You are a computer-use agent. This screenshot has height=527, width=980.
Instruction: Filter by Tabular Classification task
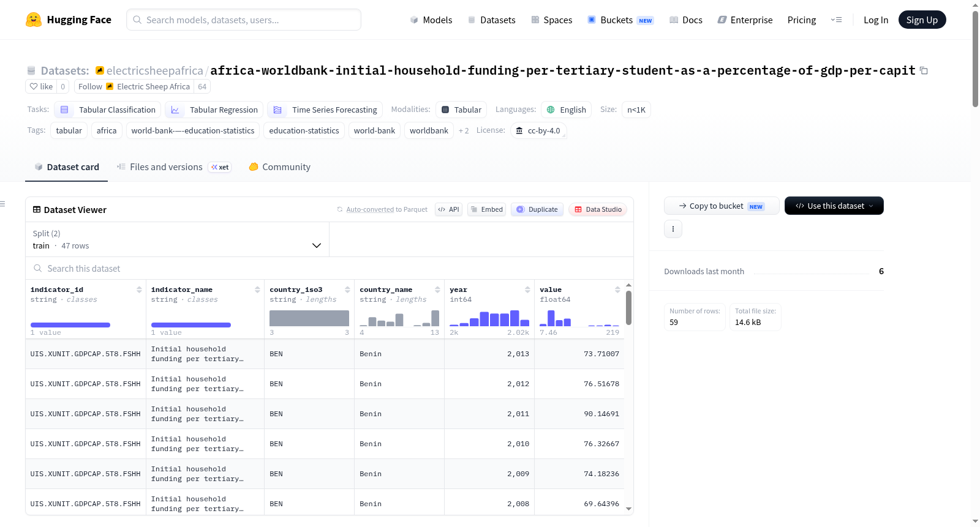(x=108, y=110)
